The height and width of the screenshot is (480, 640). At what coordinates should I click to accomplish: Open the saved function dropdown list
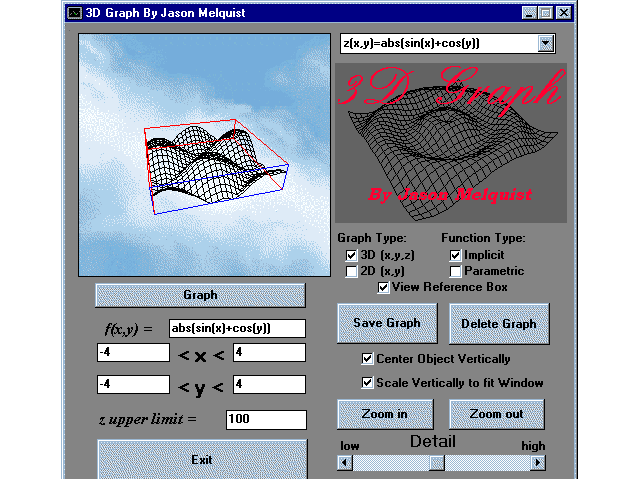coord(545,43)
